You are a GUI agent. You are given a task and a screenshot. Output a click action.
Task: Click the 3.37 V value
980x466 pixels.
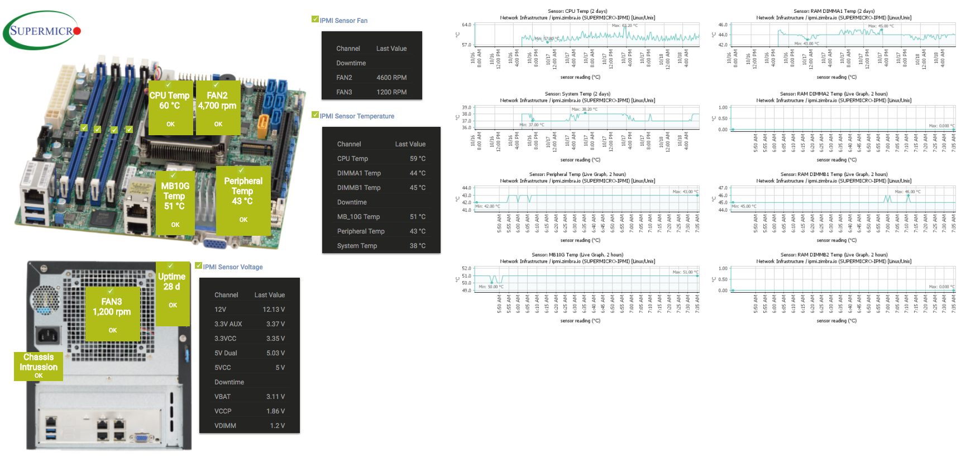[x=276, y=324]
